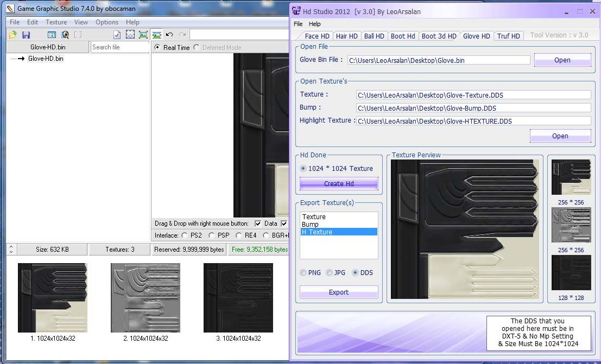The height and width of the screenshot is (364, 601).
Task: Toggle the Data drag & drop checkbox
Action: 258,223
